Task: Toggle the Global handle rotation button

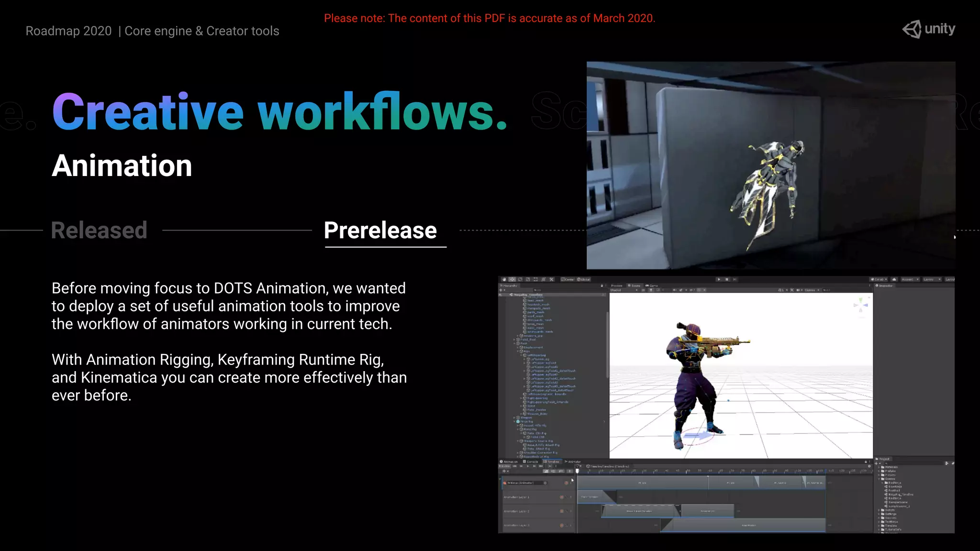Action: [x=583, y=279]
